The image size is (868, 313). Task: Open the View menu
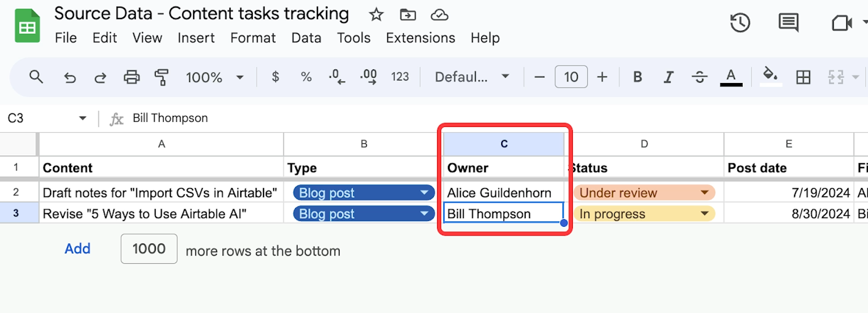[147, 38]
